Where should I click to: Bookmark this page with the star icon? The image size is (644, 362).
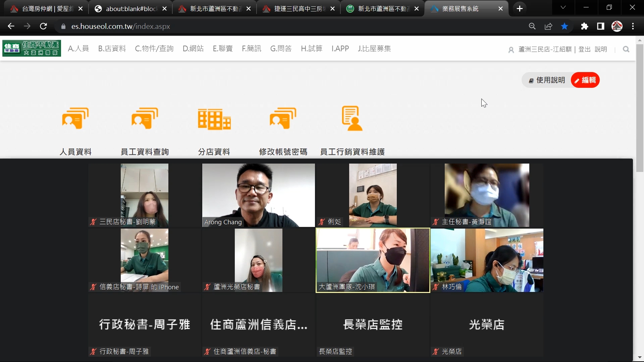(565, 26)
